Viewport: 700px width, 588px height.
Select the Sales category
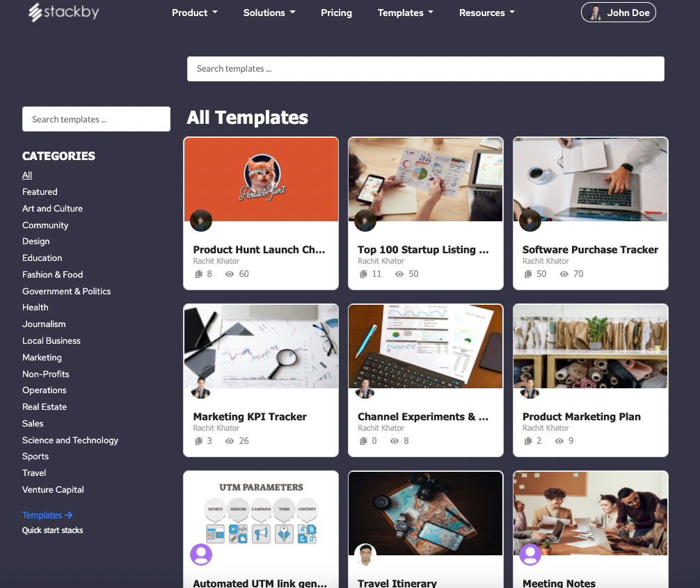(x=33, y=423)
